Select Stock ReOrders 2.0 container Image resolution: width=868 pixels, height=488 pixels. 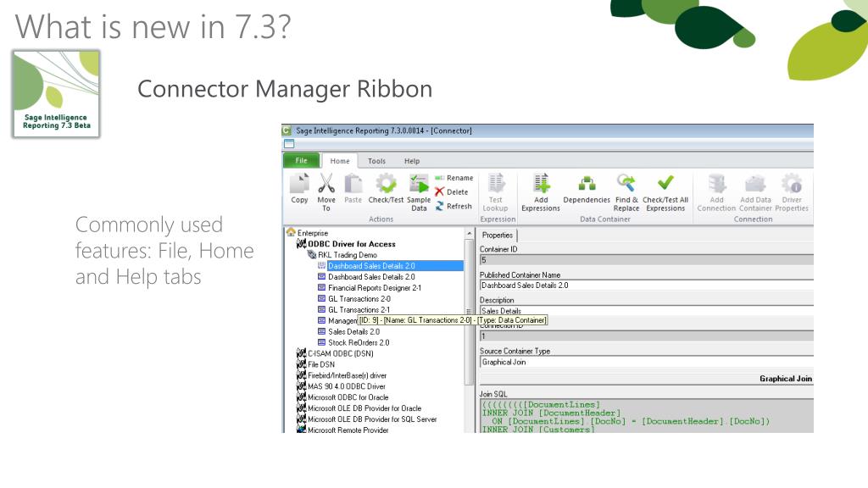pyautogui.click(x=359, y=342)
